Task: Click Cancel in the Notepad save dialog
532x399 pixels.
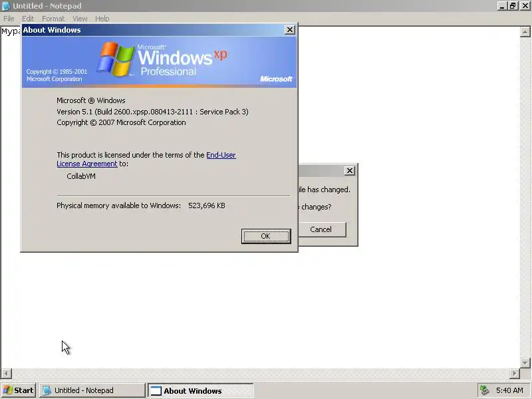Action: coord(321,229)
